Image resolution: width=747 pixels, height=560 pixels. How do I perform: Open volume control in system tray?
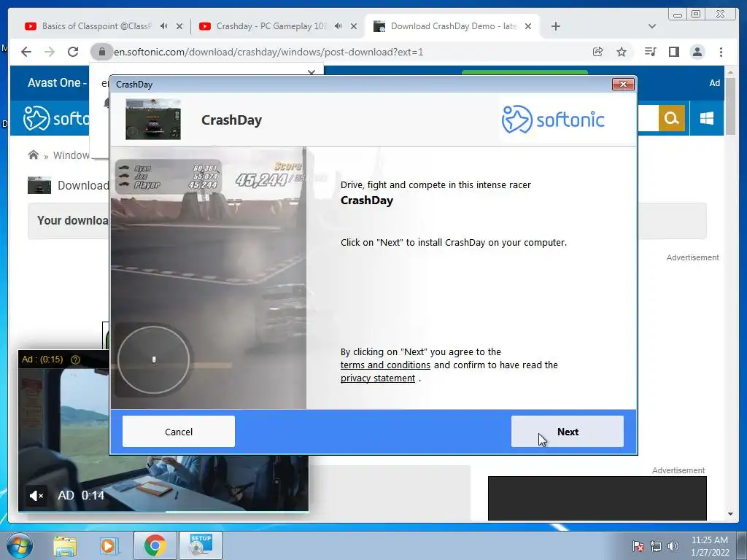(x=673, y=546)
